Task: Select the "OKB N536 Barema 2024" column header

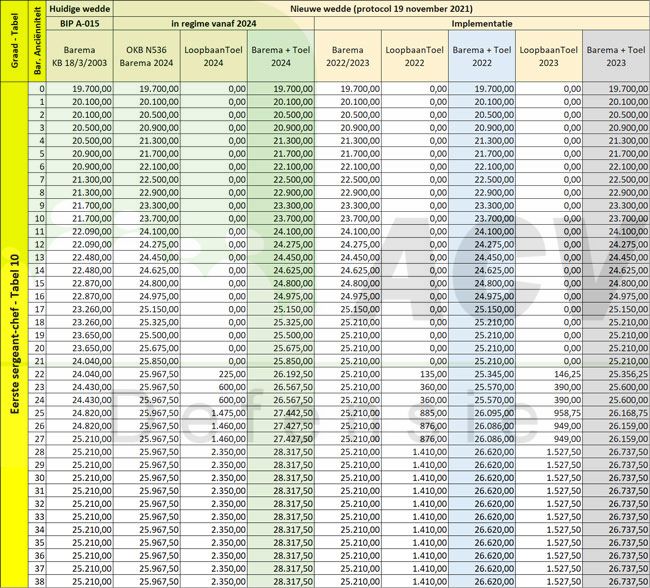Action: pyautogui.click(x=147, y=56)
